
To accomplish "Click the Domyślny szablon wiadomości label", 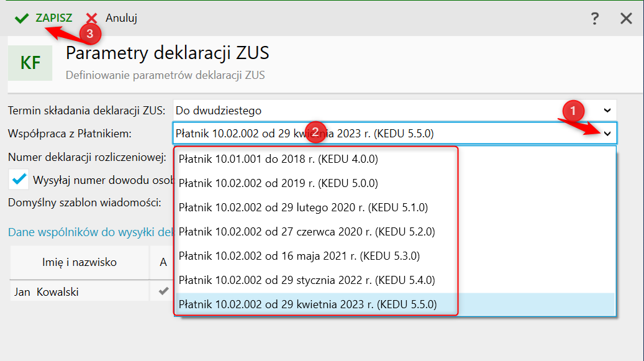I will coord(84,203).
